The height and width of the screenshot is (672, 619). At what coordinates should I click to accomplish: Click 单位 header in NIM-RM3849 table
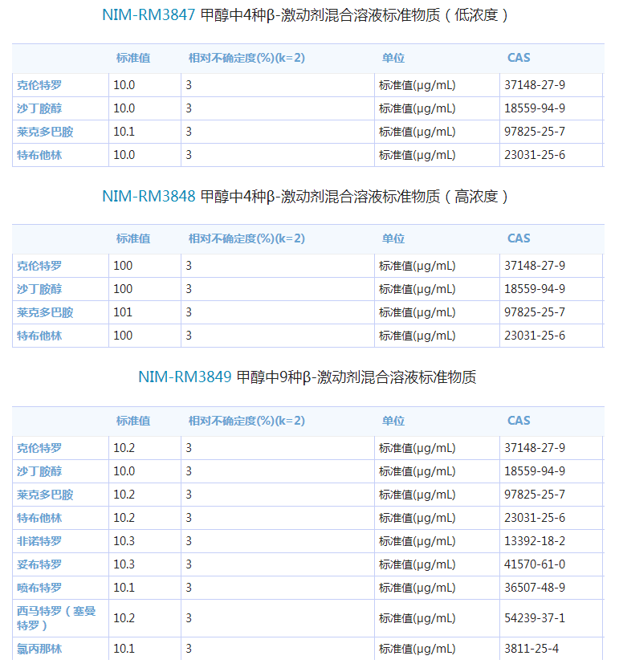click(393, 421)
